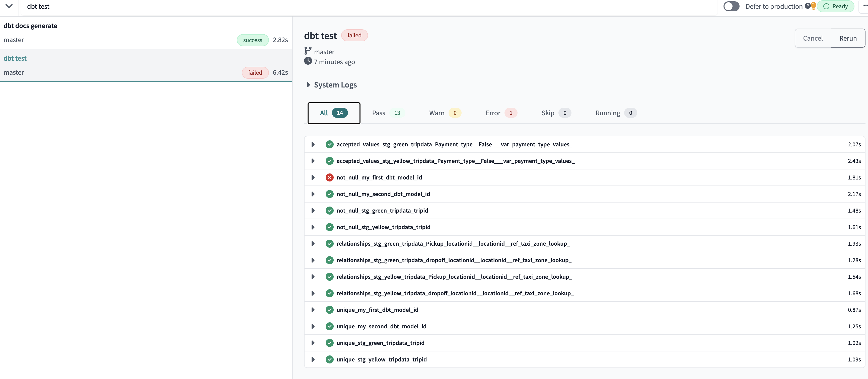Click green check for relationships_stg_yellow_tripdata_dropoff_locationid
The width and height of the screenshot is (868, 379).
point(330,293)
